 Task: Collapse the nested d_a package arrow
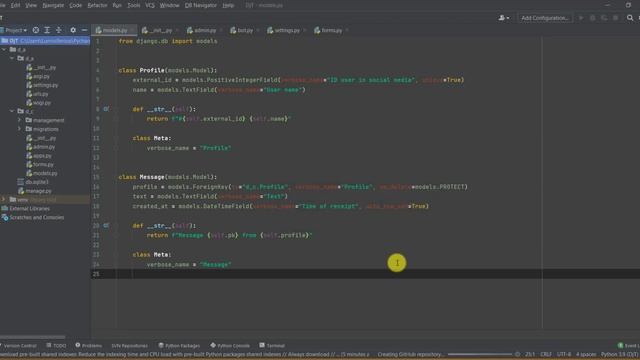coord(12,58)
